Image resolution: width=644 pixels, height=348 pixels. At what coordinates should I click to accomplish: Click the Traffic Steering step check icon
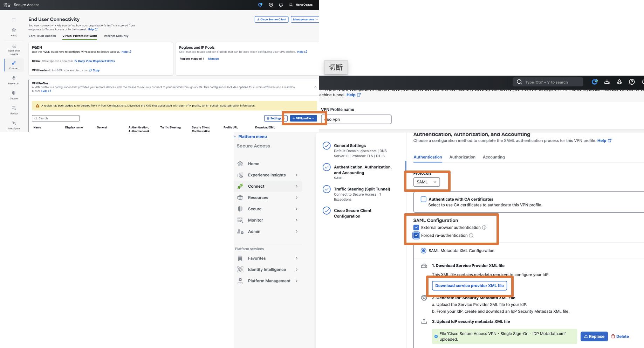(327, 189)
